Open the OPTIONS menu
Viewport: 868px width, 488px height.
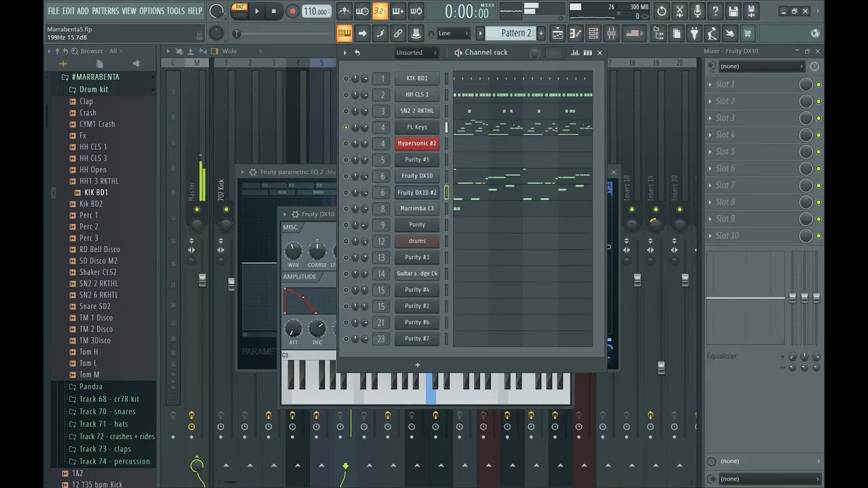(151, 11)
